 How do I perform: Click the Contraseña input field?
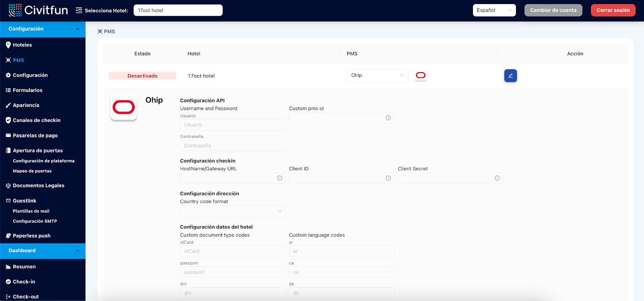(233, 145)
